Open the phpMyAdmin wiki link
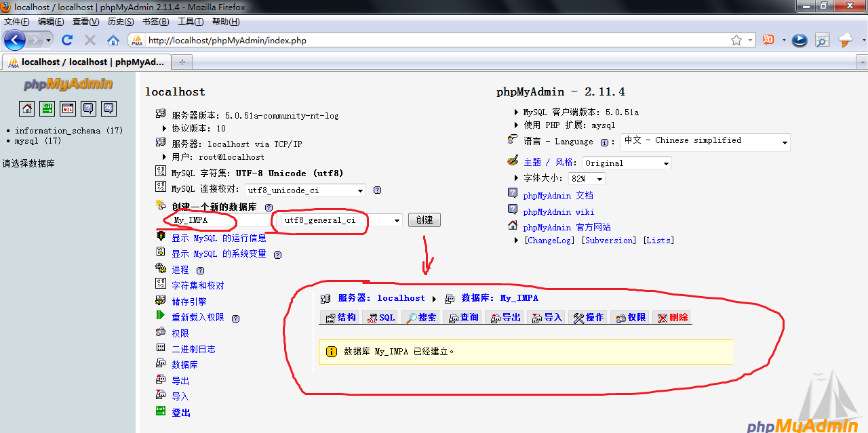Image resolution: width=868 pixels, height=433 pixels. (x=559, y=212)
